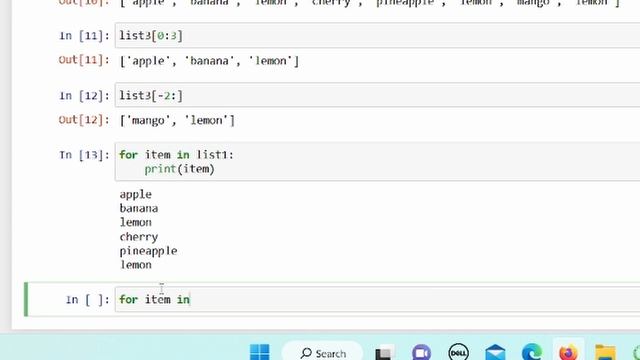640x360 pixels.
Task: Open Task View from taskbar
Action: pos(384,353)
